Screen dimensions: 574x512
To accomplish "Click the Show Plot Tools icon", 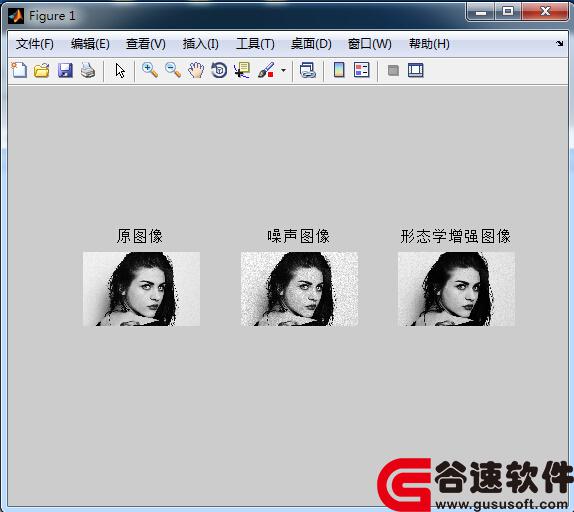I will [416, 70].
